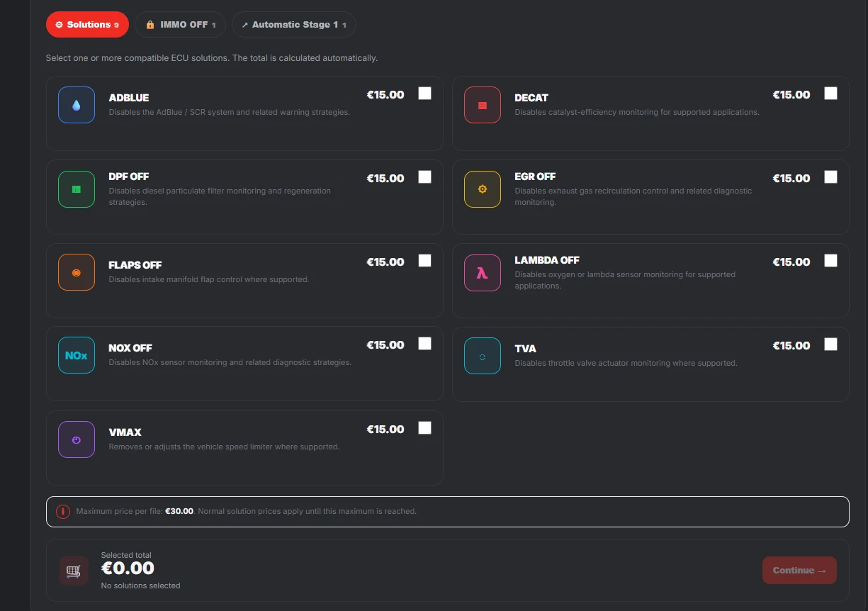Click the ADBLUE €15.00 price

[385, 94]
